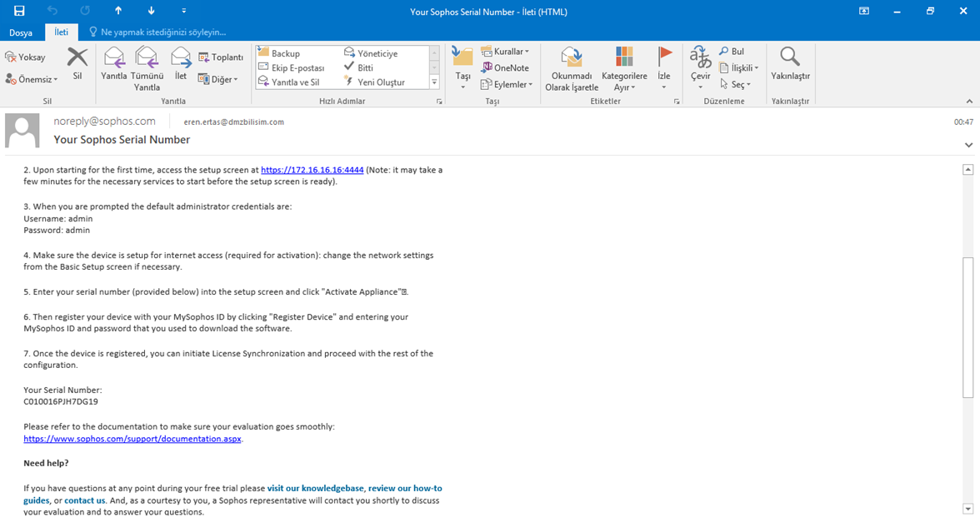
Task: Click the 'Your Sophos Serial Number' subject line
Action: coord(122,139)
